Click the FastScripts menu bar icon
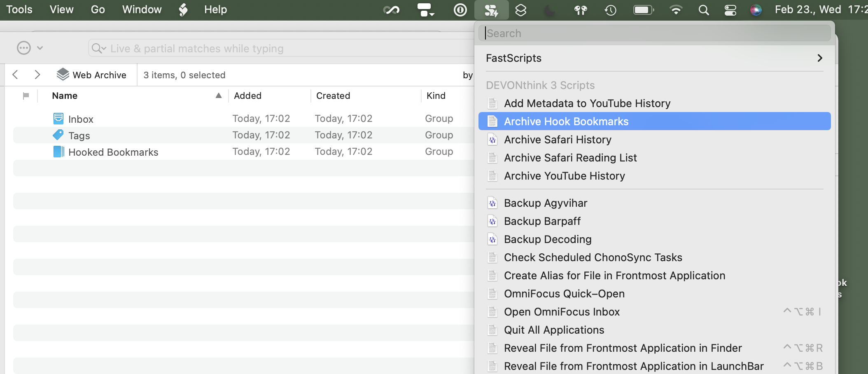Image resolution: width=868 pixels, height=374 pixels. [x=491, y=10]
